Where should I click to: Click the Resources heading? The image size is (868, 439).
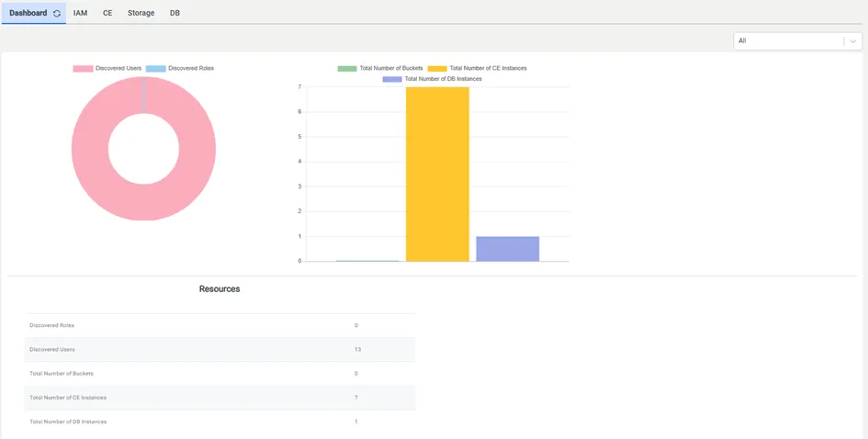coord(220,289)
